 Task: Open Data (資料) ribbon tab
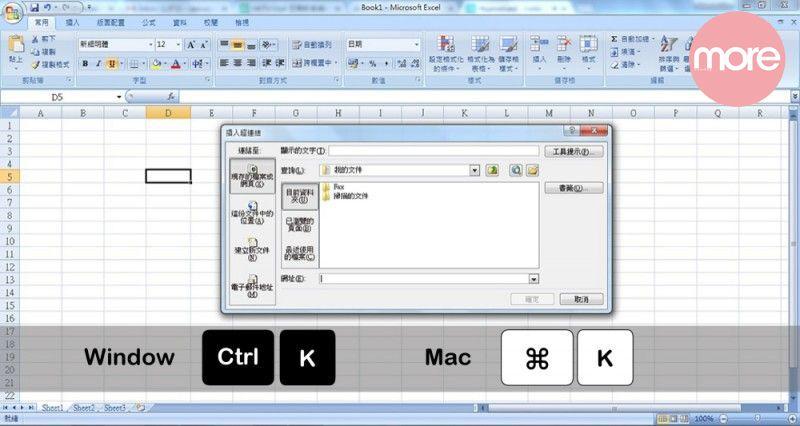point(180,23)
